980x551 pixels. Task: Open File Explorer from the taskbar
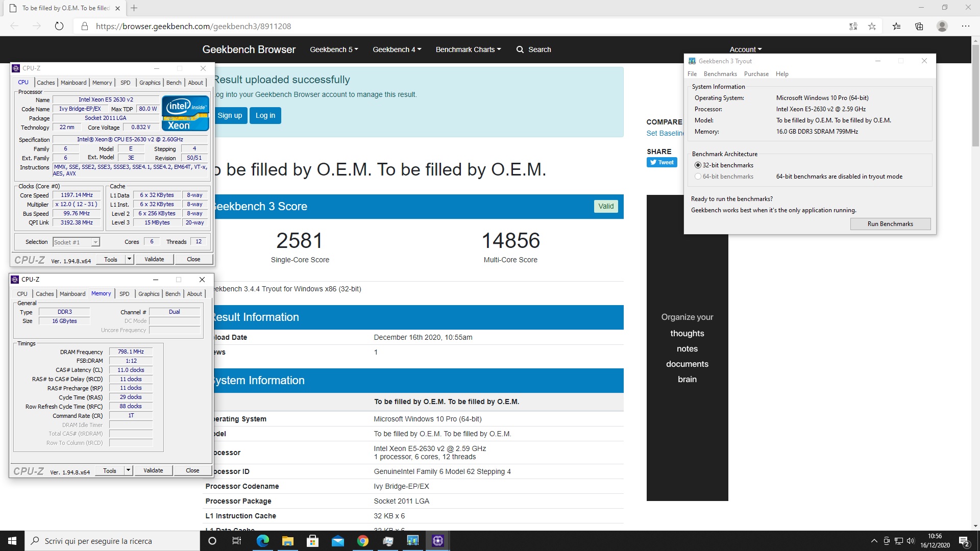[x=287, y=541]
